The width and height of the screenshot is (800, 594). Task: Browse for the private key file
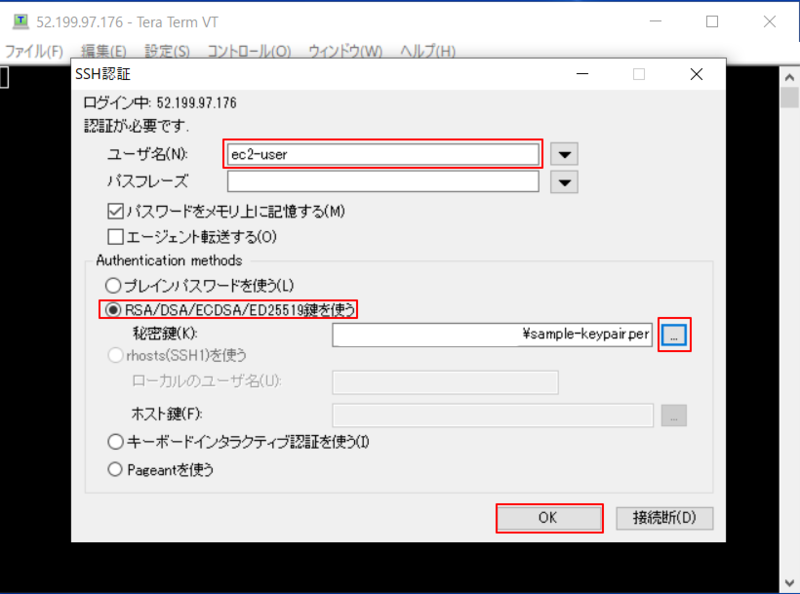click(674, 335)
